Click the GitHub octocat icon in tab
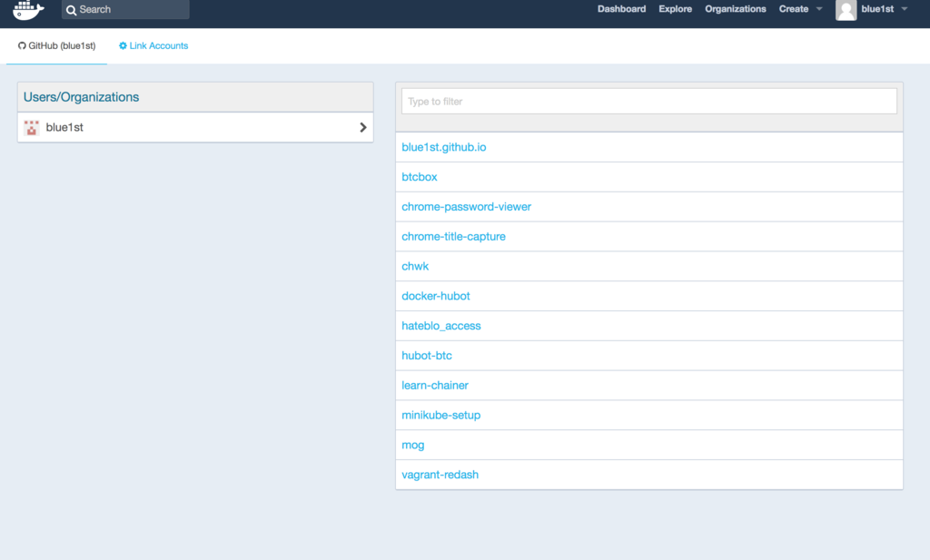 (22, 45)
